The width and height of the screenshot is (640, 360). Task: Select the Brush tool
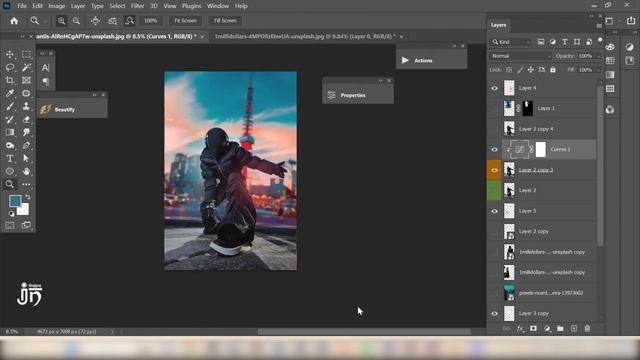pyautogui.click(x=10, y=106)
